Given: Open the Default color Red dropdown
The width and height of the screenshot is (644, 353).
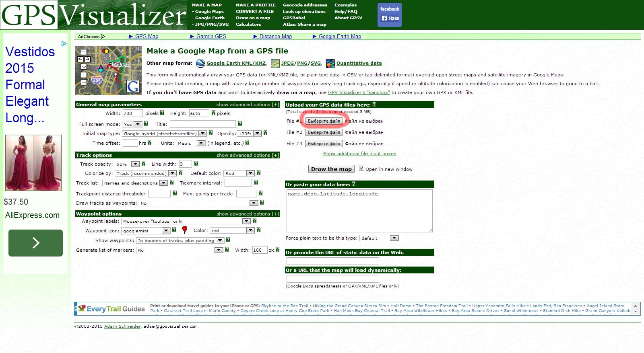Looking at the screenshot, I should [x=239, y=173].
